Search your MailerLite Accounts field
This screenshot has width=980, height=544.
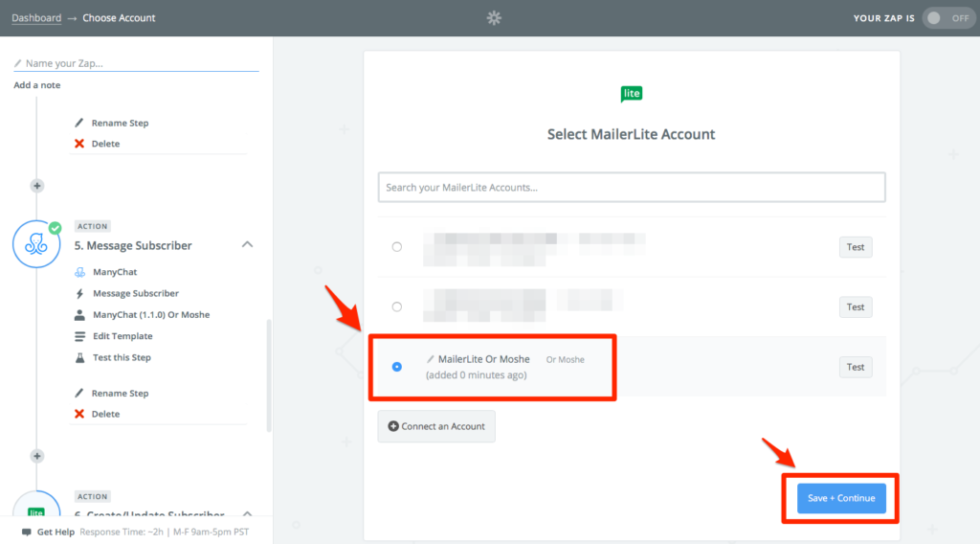point(632,187)
